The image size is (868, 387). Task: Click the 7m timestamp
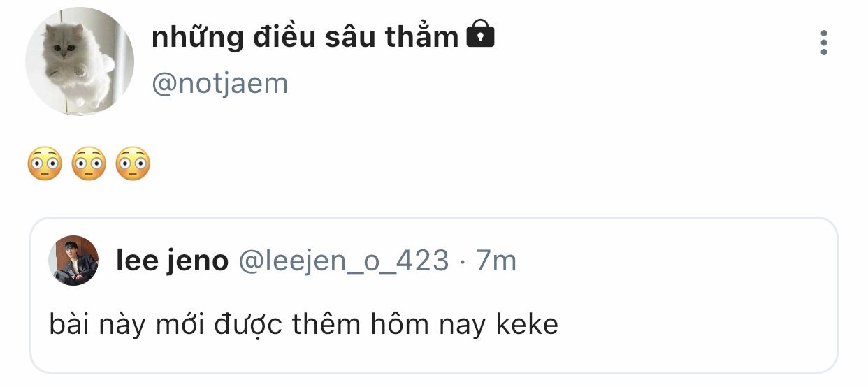pyautogui.click(x=496, y=261)
